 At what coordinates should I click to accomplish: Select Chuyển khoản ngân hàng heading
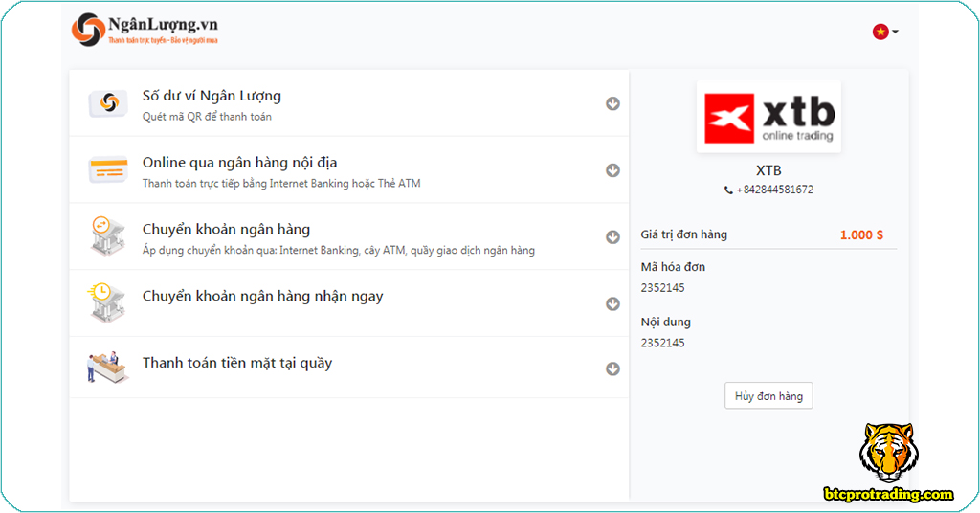[x=226, y=230]
